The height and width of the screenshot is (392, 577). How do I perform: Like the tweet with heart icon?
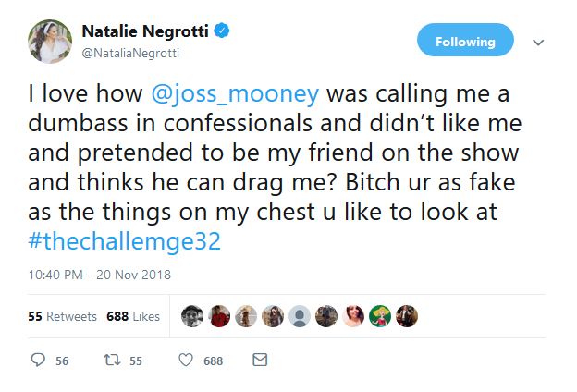pos(184,361)
